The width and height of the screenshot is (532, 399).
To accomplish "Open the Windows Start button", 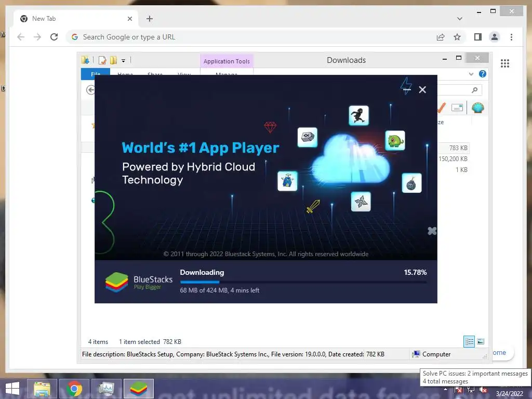I will (12, 389).
